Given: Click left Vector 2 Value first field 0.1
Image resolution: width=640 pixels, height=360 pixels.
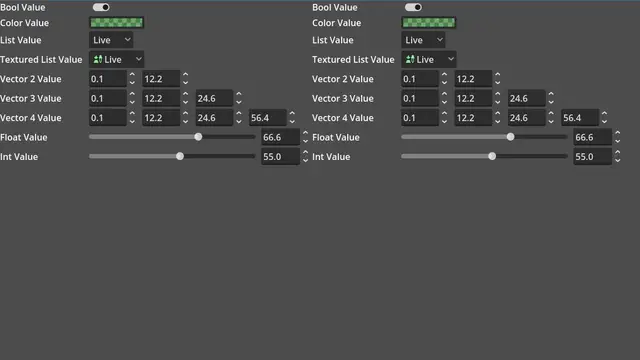Looking at the screenshot, I should click(x=108, y=79).
